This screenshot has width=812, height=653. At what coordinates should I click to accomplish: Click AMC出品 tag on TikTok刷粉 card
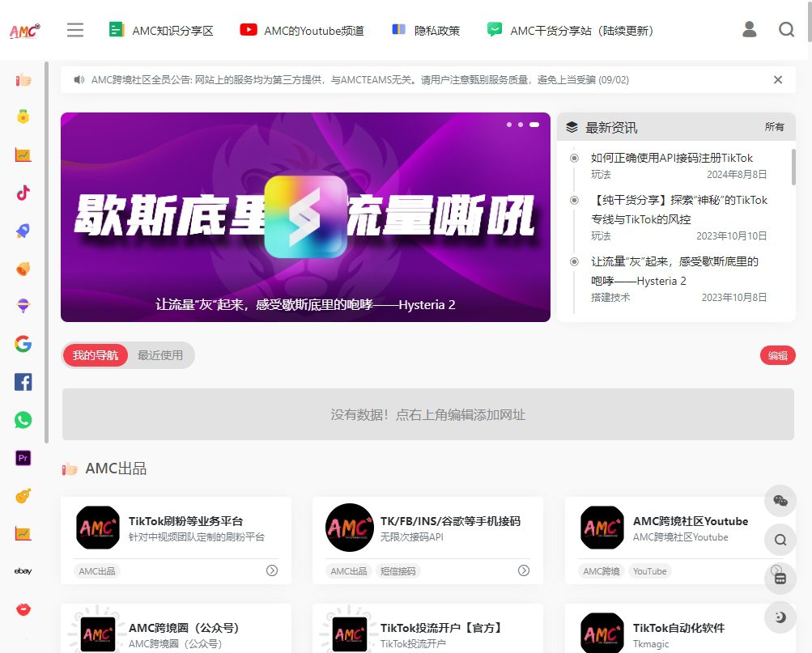97,571
